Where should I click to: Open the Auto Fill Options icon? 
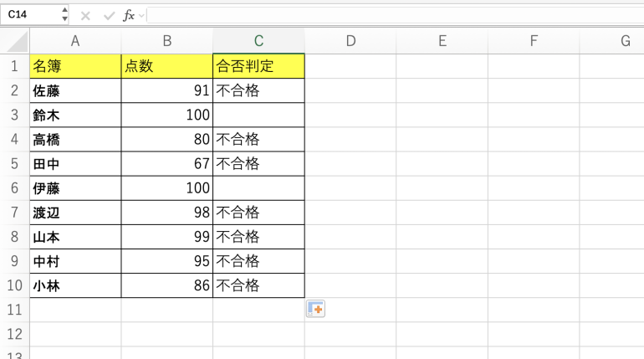coord(315,310)
